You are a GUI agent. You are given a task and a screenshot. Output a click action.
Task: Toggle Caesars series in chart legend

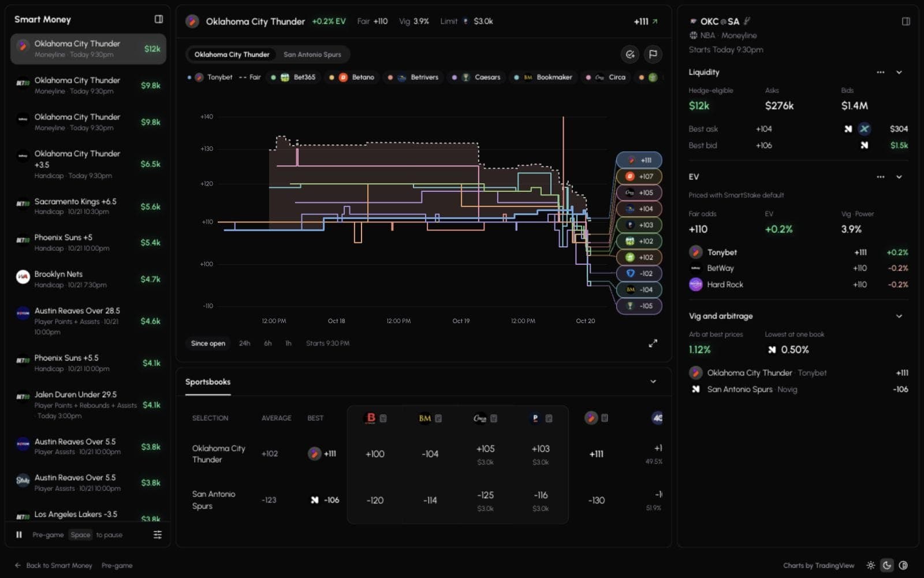coord(476,77)
